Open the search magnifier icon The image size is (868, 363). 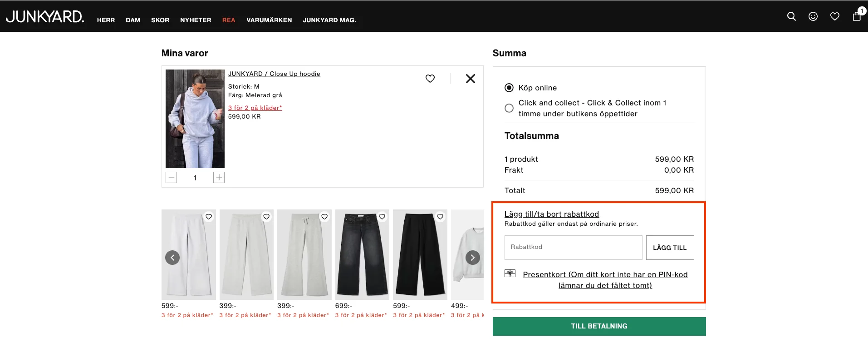click(791, 16)
